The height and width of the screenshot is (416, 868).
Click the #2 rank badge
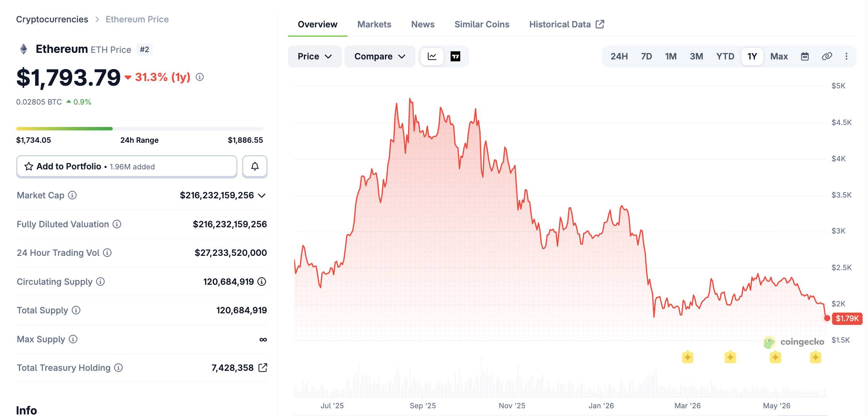click(144, 50)
